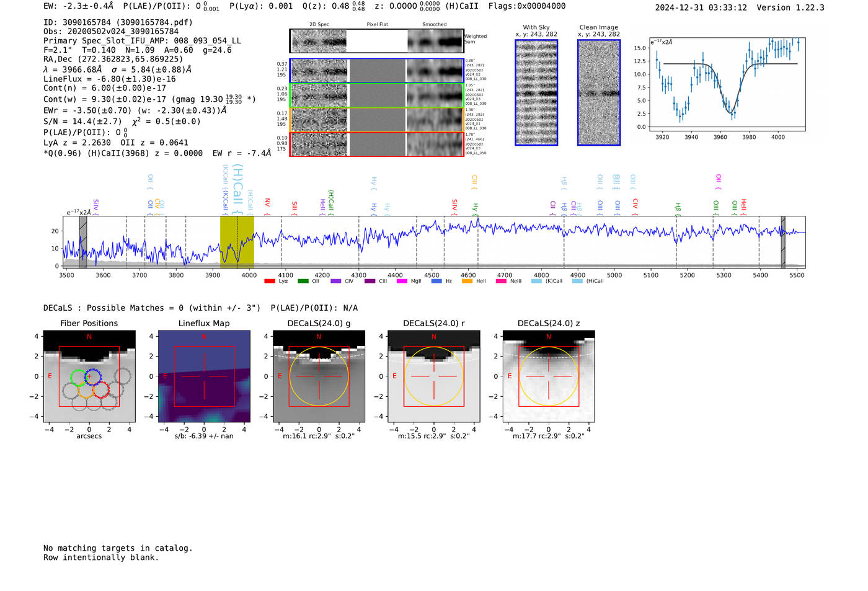Select the blue dashed fiber circle
Viewport: 868px width, 591px height.
tap(93, 376)
